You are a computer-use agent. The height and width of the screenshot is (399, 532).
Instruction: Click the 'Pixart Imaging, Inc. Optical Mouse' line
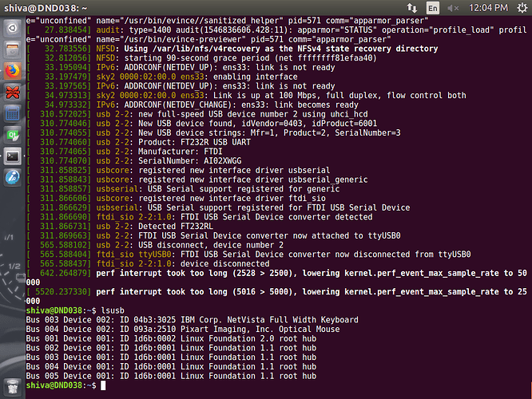(x=183, y=329)
